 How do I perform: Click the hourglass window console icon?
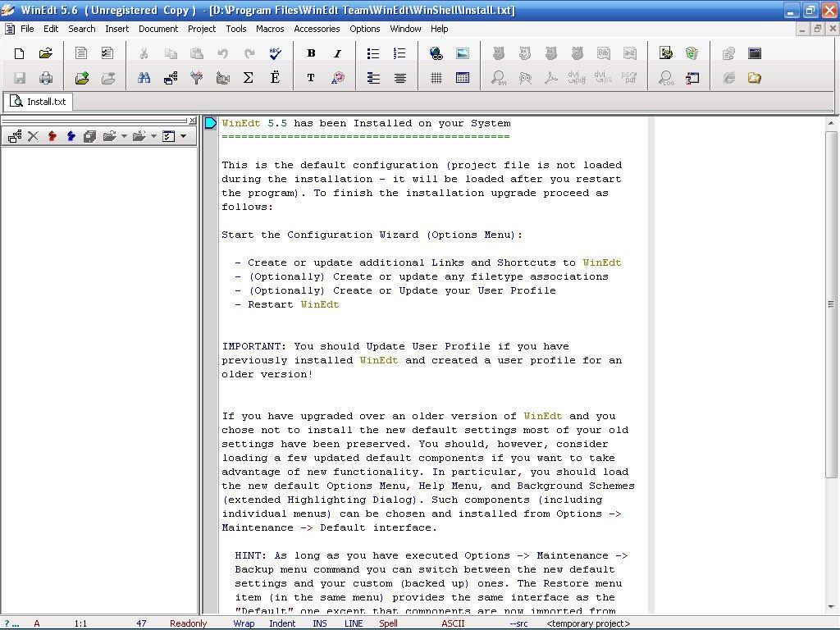pos(692,78)
